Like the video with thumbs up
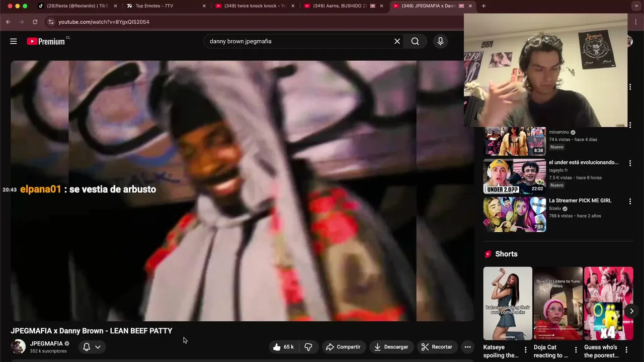644x362 pixels. tap(283, 347)
